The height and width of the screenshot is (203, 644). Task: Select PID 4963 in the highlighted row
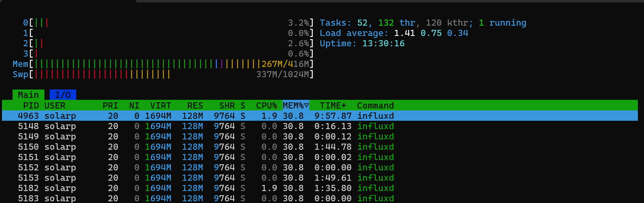pos(28,116)
